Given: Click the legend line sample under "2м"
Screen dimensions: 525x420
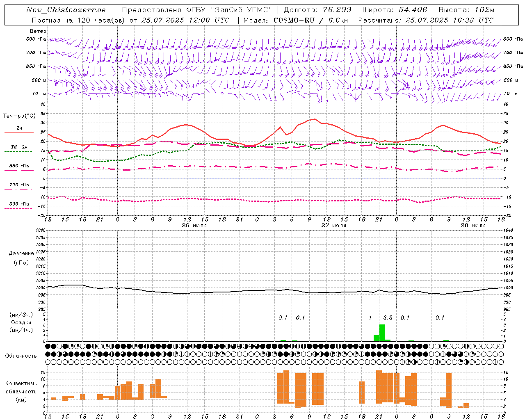Looking at the screenshot, I should coord(18,133).
